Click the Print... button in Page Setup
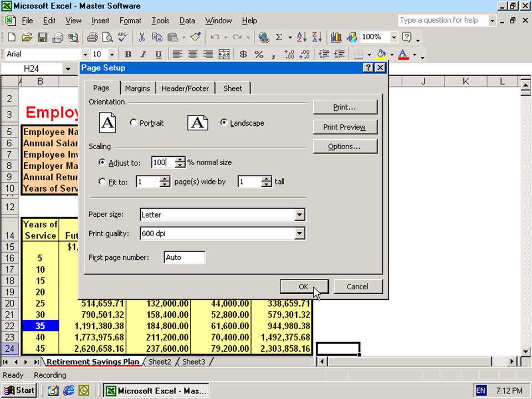This screenshot has height=399, width=532. click(x=345, y=107)
